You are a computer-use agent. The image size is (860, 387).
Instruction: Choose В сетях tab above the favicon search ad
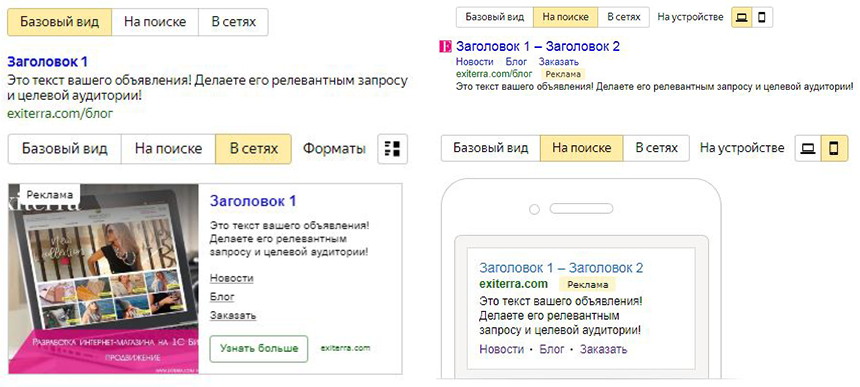click(x=624, y=17)
